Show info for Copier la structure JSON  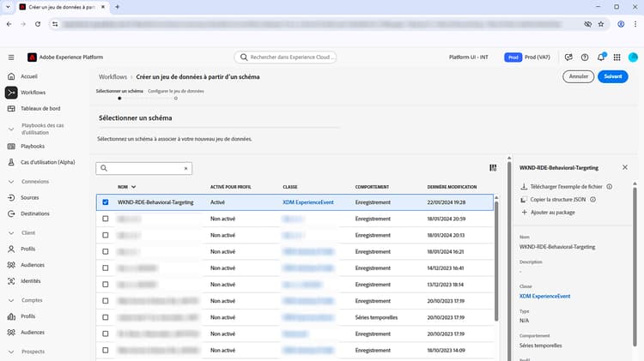(x=592, y=200)
